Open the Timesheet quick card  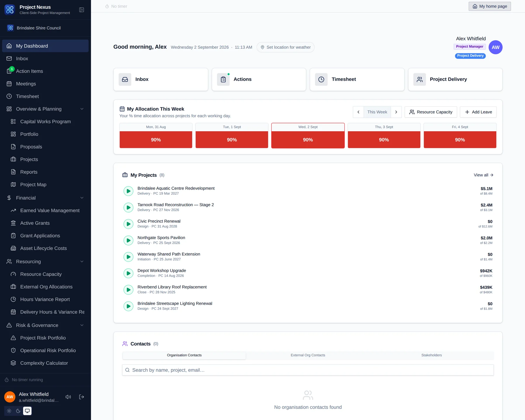[x=357, y=79]
